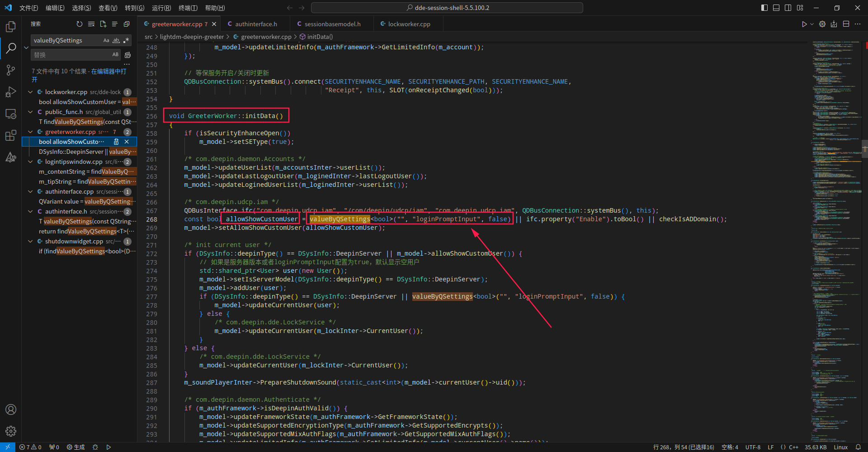The width and height of the screenshot is (868, 452).
Task: Collapse the shutdownwidget.cpp search results
Action: [x=30, y=241]
